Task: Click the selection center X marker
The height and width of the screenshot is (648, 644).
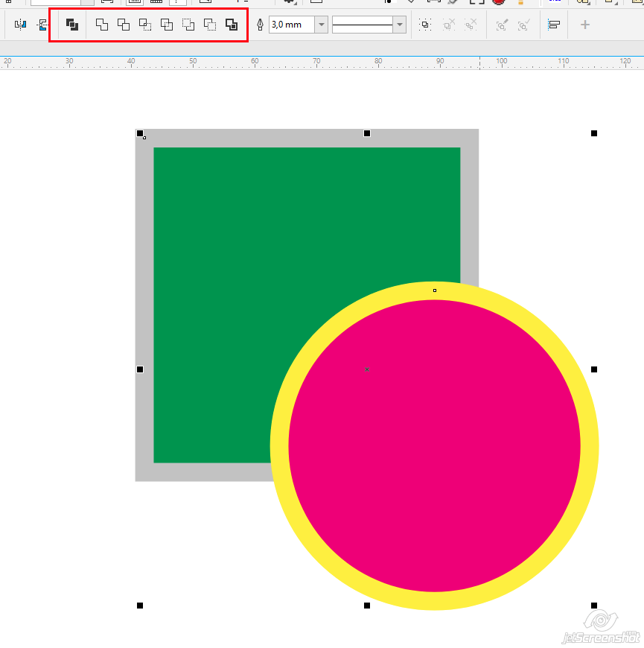Action: (367, 369)
